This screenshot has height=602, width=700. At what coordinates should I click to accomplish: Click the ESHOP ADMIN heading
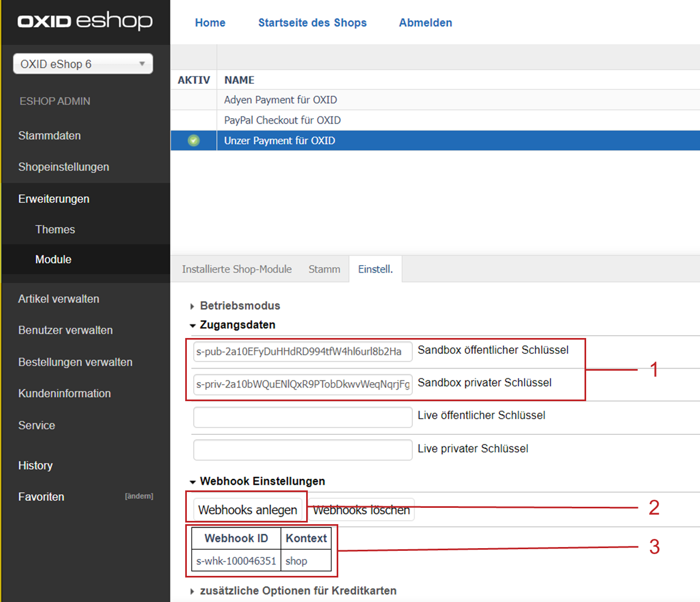55,101
